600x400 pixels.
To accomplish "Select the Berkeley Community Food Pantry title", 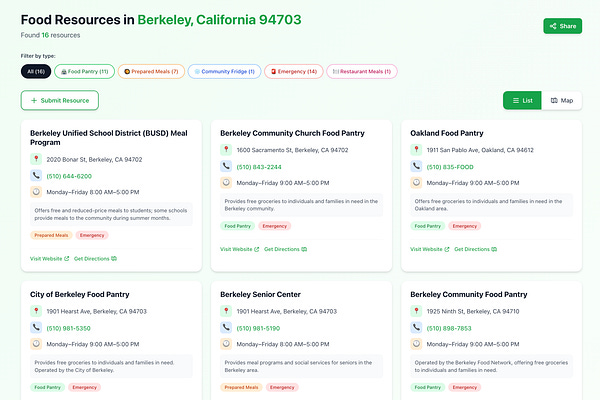I will (469, 294).
